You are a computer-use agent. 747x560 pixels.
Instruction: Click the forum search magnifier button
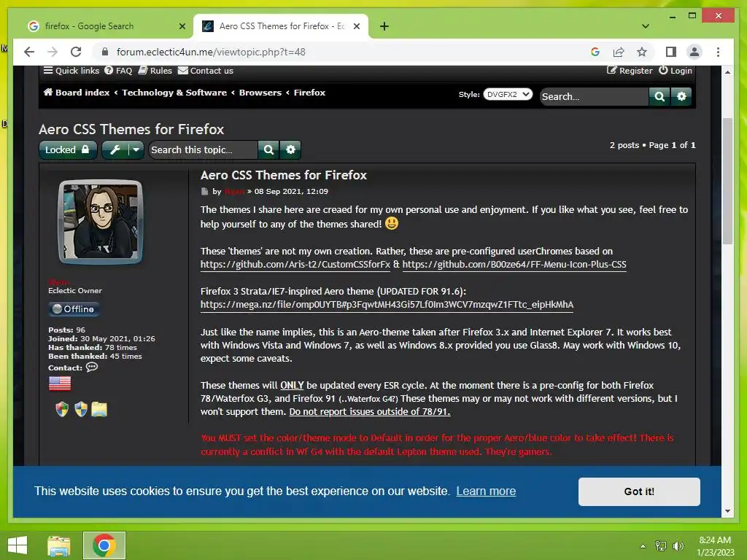[659, 96]
